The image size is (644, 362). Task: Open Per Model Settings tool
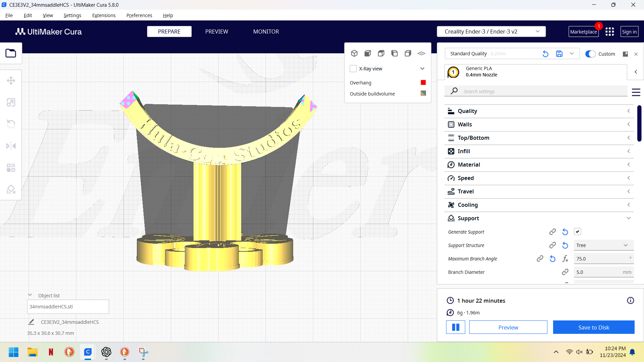pyautogui.click(x=11, y=168)
